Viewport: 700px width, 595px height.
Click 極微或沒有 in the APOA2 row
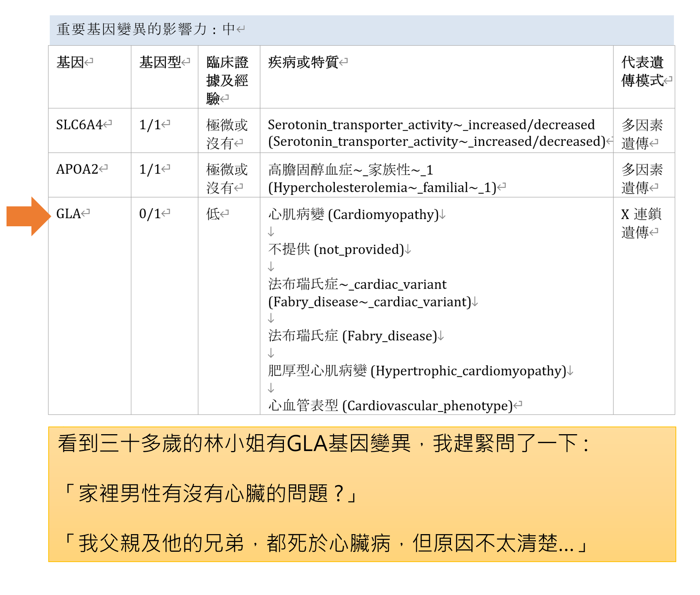pos(227,178)
